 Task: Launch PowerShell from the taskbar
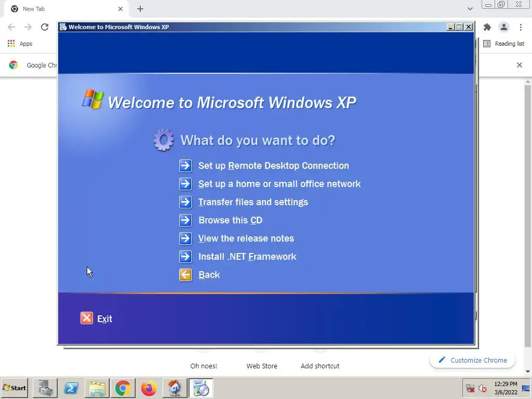coord(71,388)
